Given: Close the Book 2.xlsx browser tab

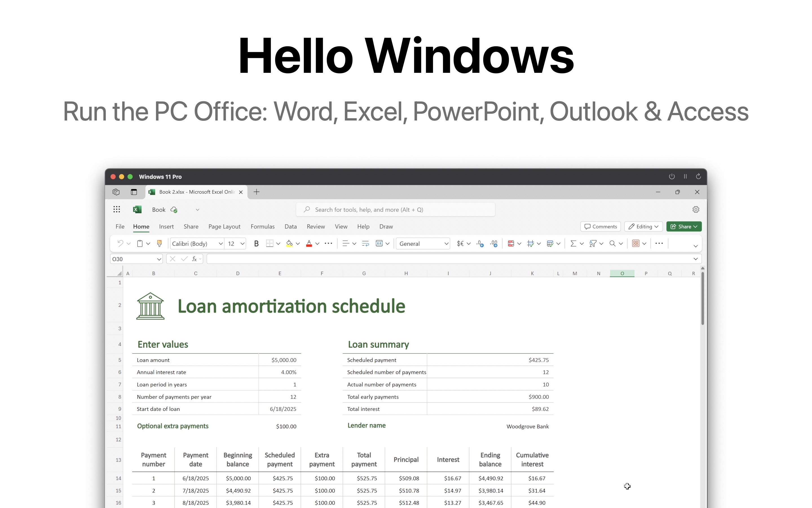Looking at the screenshot, I should pos(240,192).
